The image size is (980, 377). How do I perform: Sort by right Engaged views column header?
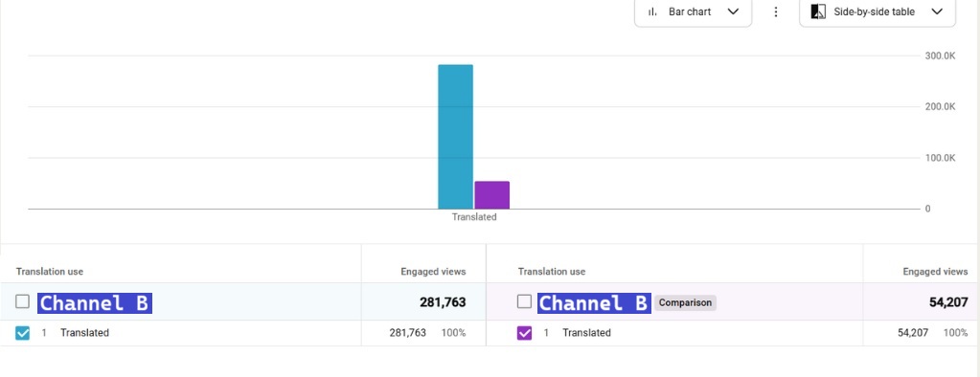point(935,272)
